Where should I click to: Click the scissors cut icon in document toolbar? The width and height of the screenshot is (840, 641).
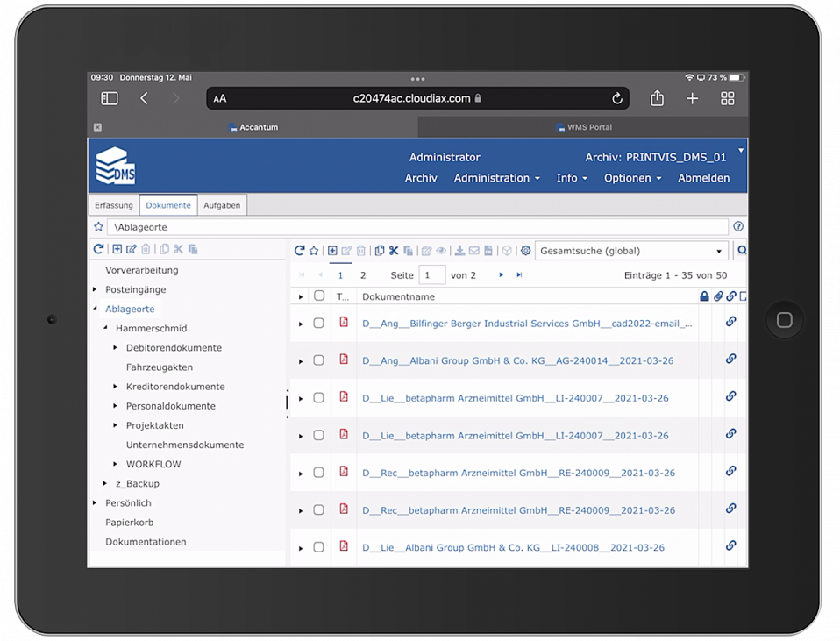coord(394,251)
